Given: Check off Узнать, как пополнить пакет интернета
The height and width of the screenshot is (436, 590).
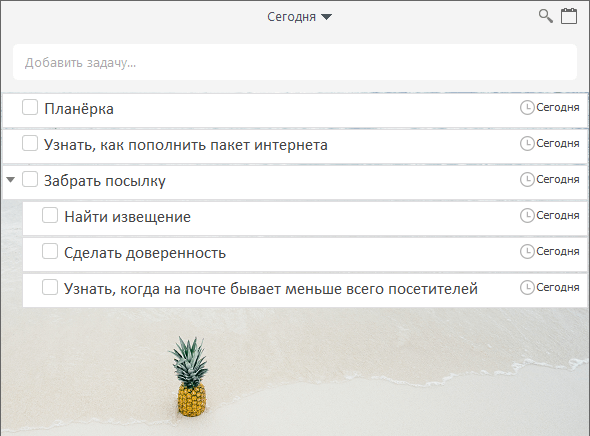Looking at the screenshot, I should [x=30, y=143].
